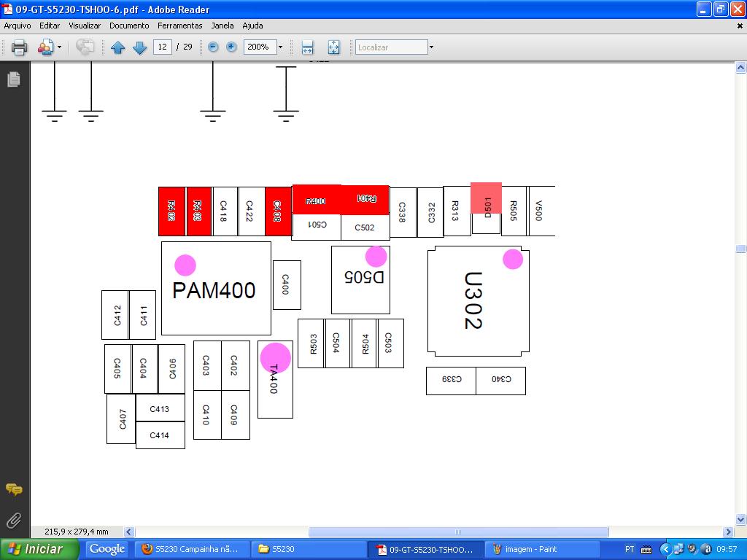Click the Adobe Reader title bar PDF icon

click(x=7, y=9)
